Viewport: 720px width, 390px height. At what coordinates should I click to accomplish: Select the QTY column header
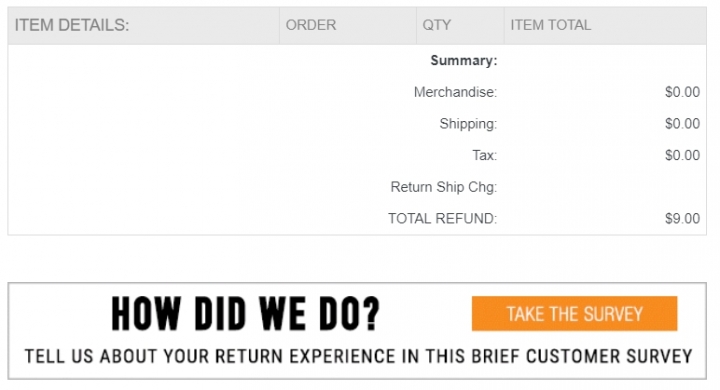pyautogui.click(x=437, y=25)
